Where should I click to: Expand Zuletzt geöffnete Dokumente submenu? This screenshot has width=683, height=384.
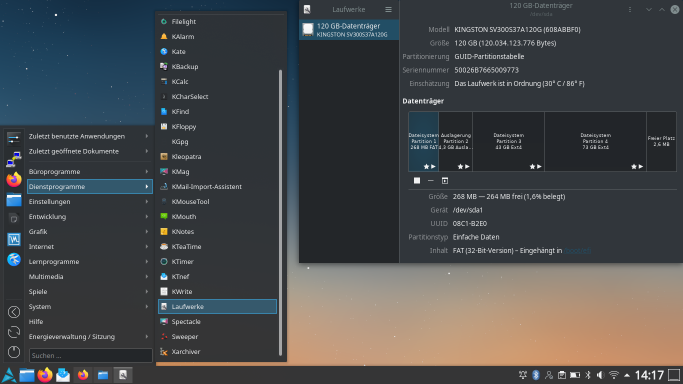[x=90, y=152]
